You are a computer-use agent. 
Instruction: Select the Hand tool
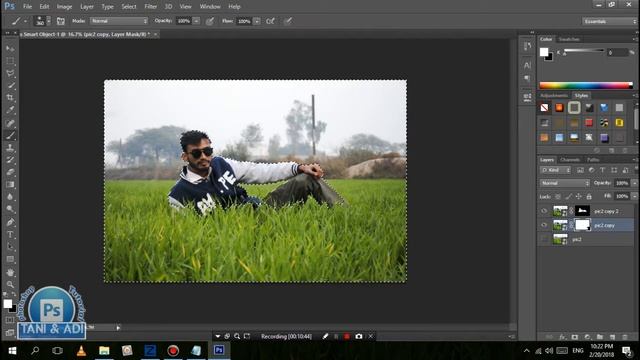10,272
